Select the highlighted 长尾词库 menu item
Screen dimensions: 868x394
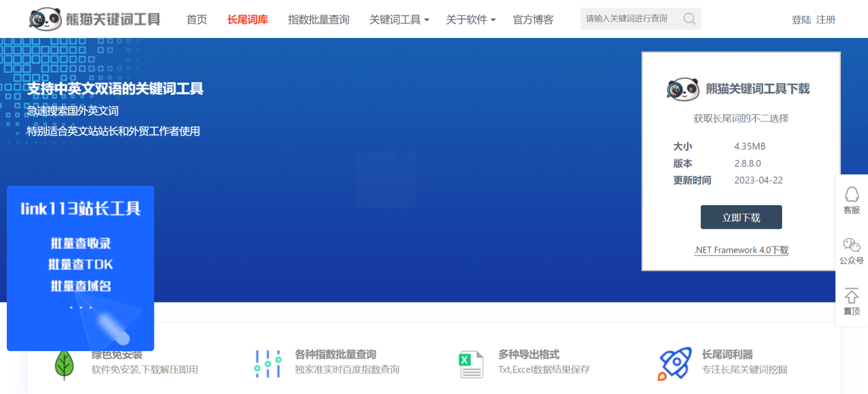(x=248, y=19)
